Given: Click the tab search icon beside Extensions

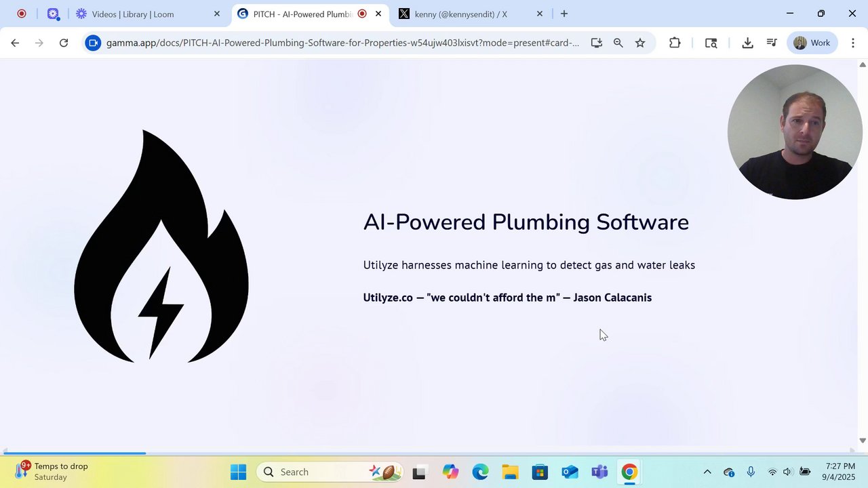Looking at the screenshot, I should click(x=711, y=43).
